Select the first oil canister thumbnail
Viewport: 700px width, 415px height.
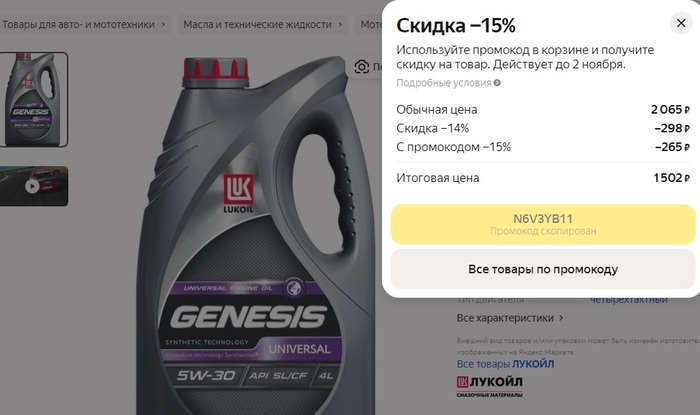point(33,99)
